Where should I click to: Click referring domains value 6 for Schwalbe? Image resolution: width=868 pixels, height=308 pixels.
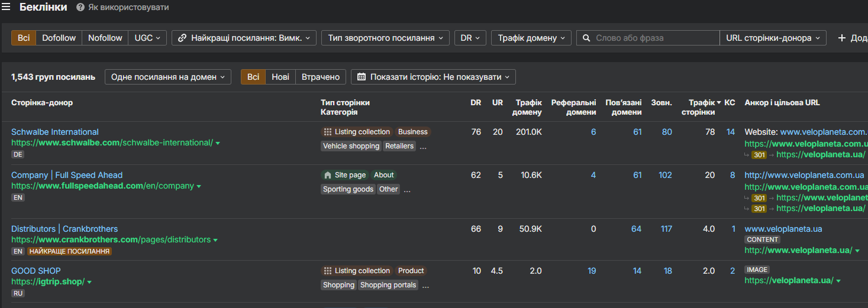[x=593, y=132]
